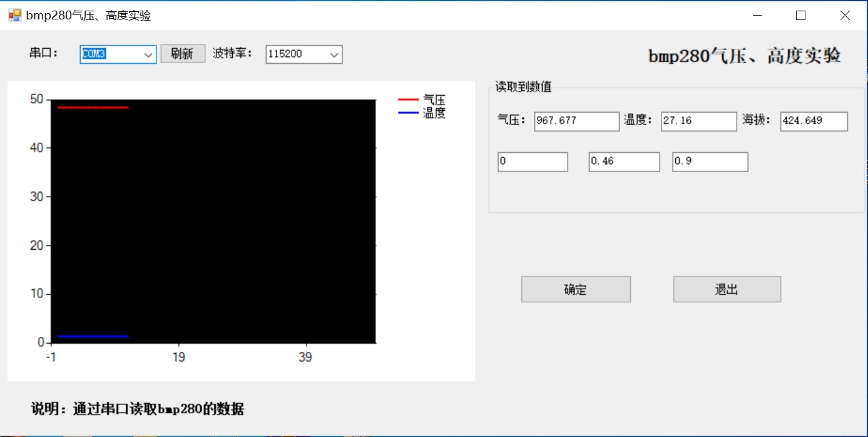This screenshot has height=437, width=868.
Task: Close the bmp280 window
Action: [845, 16]
